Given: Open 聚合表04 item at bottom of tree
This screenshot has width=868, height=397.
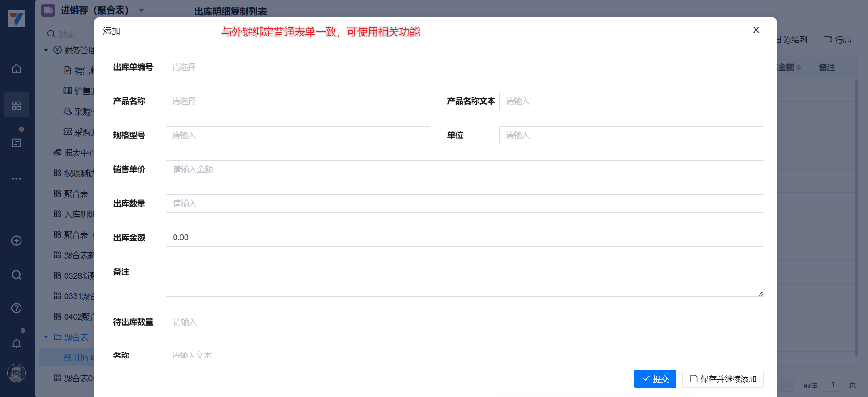Looking at the screenshot, I should pos(74,378).
